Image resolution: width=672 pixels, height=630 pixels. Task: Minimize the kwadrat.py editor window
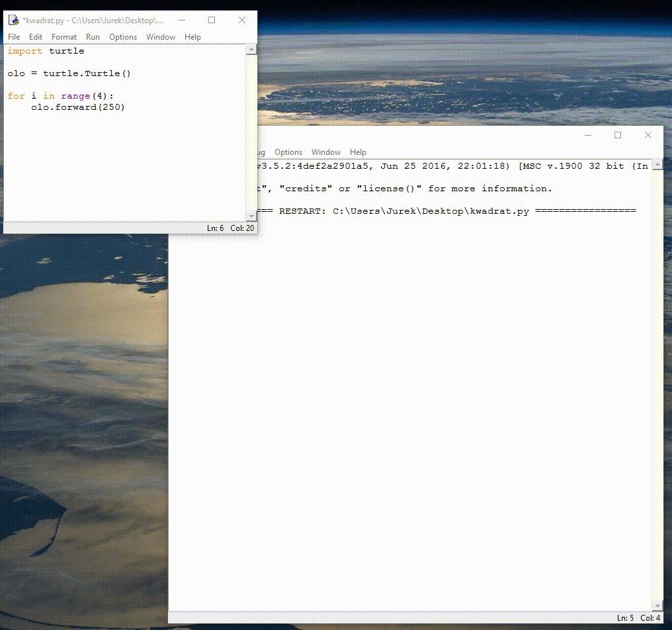pos(182,20)
